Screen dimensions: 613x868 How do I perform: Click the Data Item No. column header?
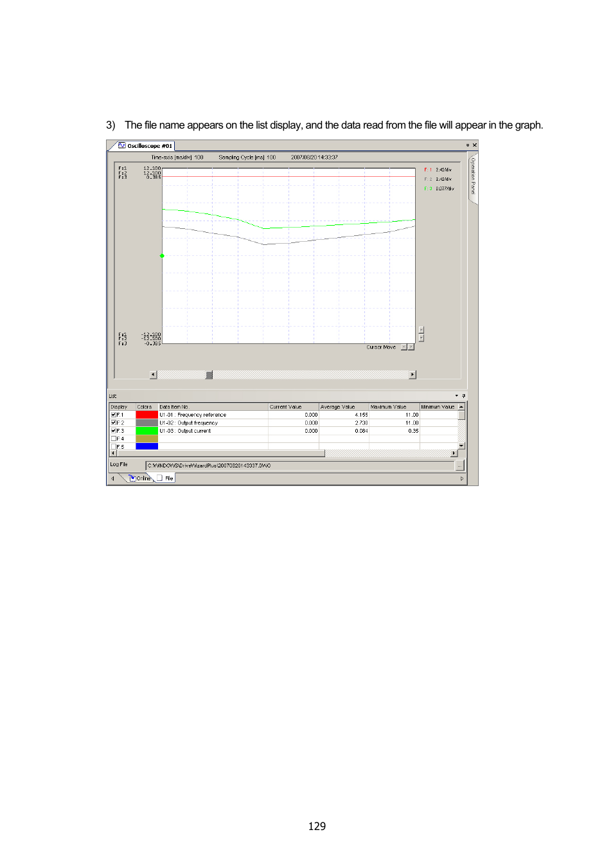click(x=213, y=407)
